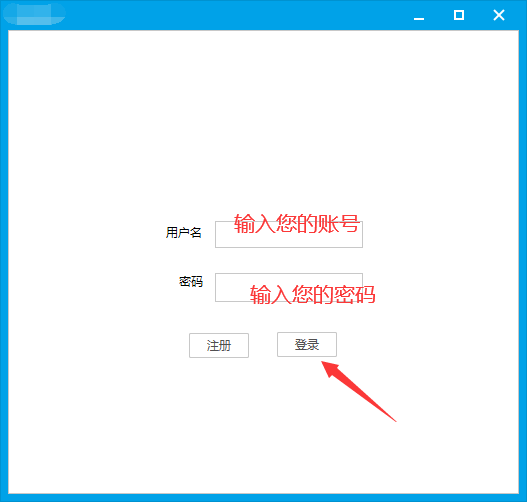Select the text box beside 用户名
Screen dimensions: 527x502
[x=289, y=235]
